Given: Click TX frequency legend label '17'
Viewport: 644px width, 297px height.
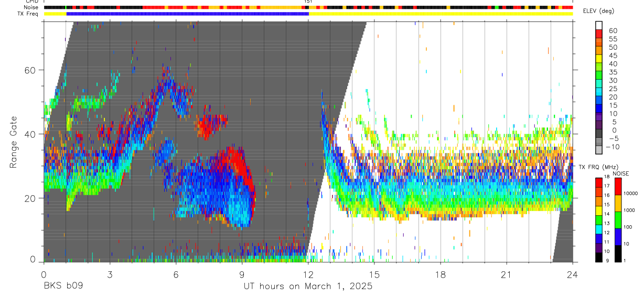Looking at the screenshot, I should click(x=607, y=186).
